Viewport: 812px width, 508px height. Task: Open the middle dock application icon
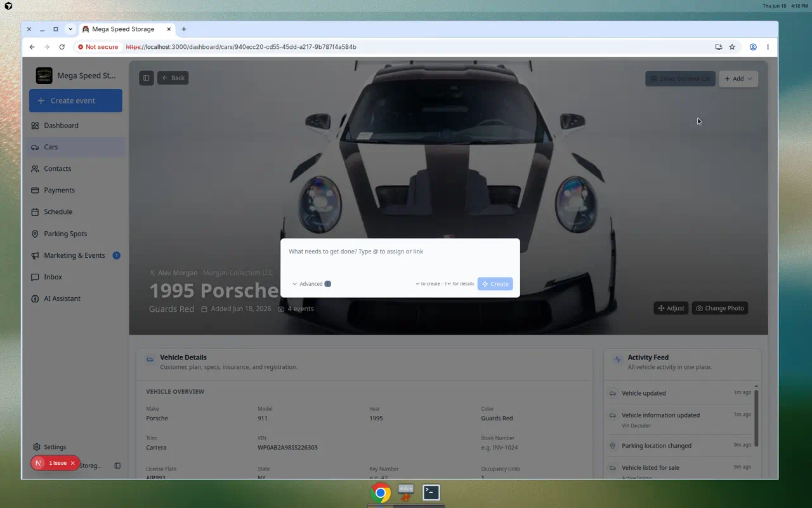[x=406, y=492]
